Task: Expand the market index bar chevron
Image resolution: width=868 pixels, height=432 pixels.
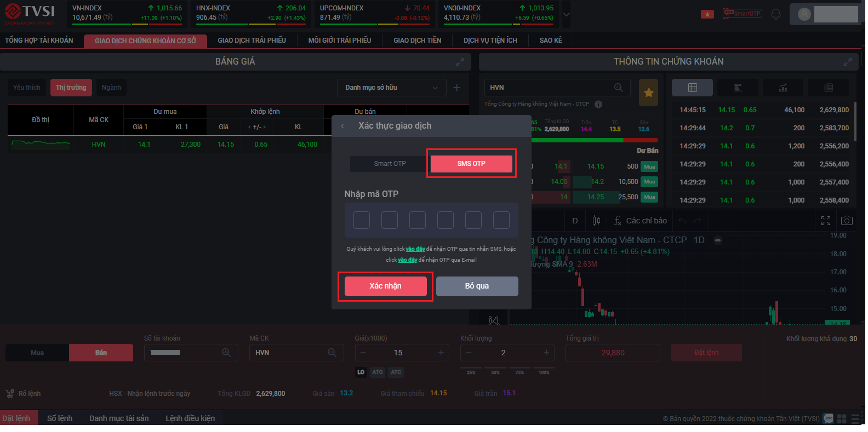Action: tap(566, 14)
